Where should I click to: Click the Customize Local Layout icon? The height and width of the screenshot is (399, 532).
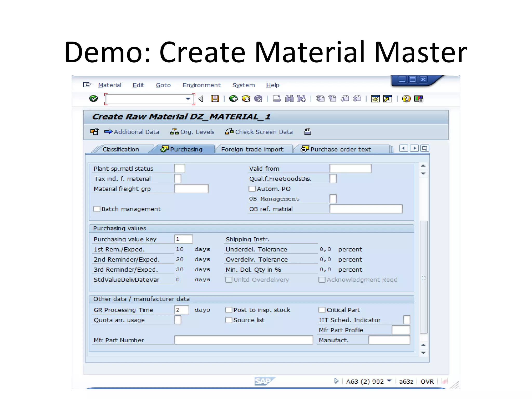point(419,99)
